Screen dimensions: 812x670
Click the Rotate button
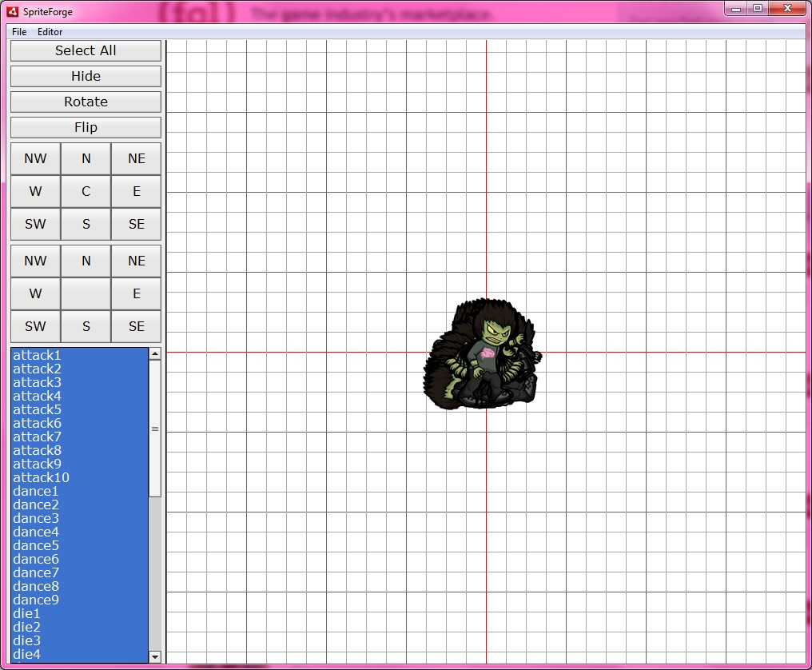coord(86,102)
